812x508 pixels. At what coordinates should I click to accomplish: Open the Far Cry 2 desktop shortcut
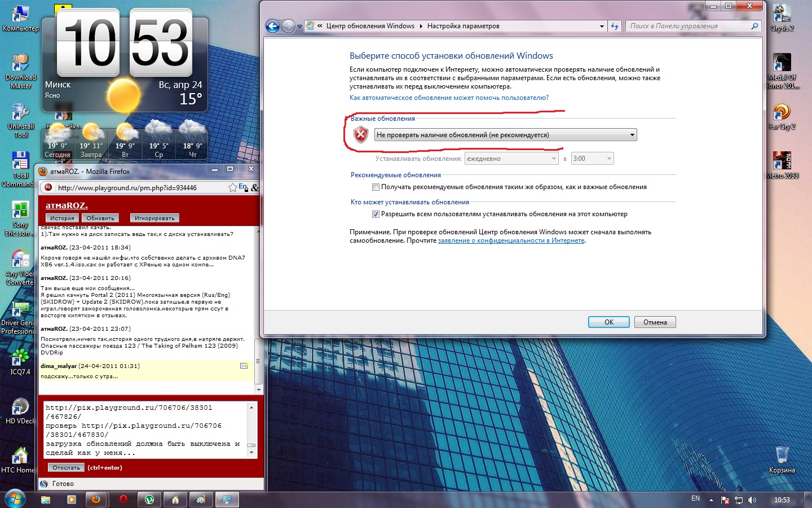coord(782,116)
